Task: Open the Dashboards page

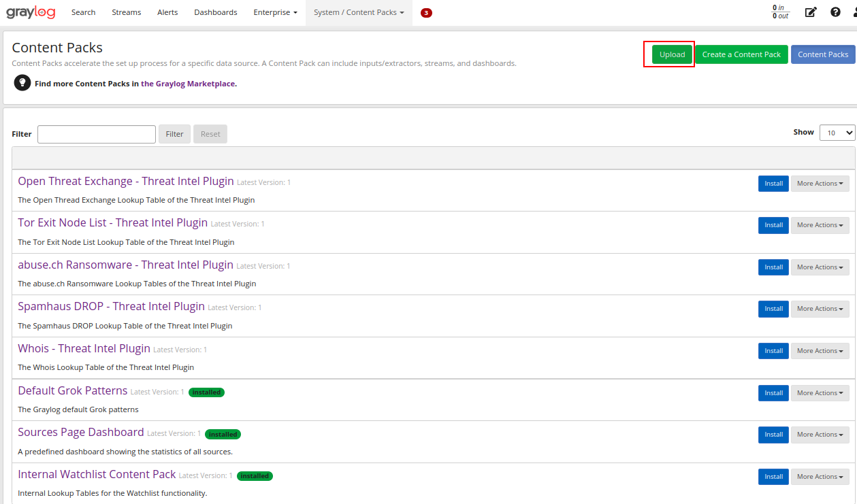Action: point(216,12)
